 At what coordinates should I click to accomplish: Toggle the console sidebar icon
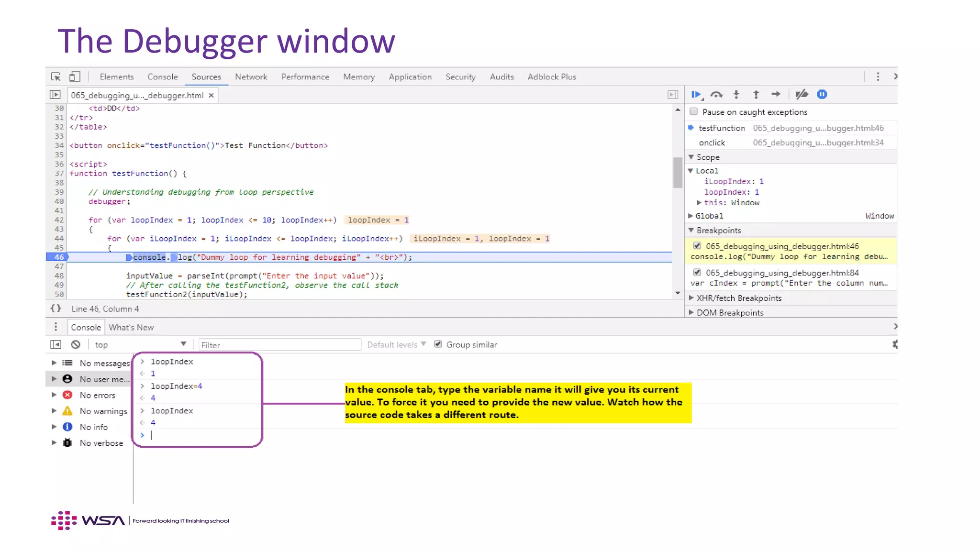pos(56,344)
